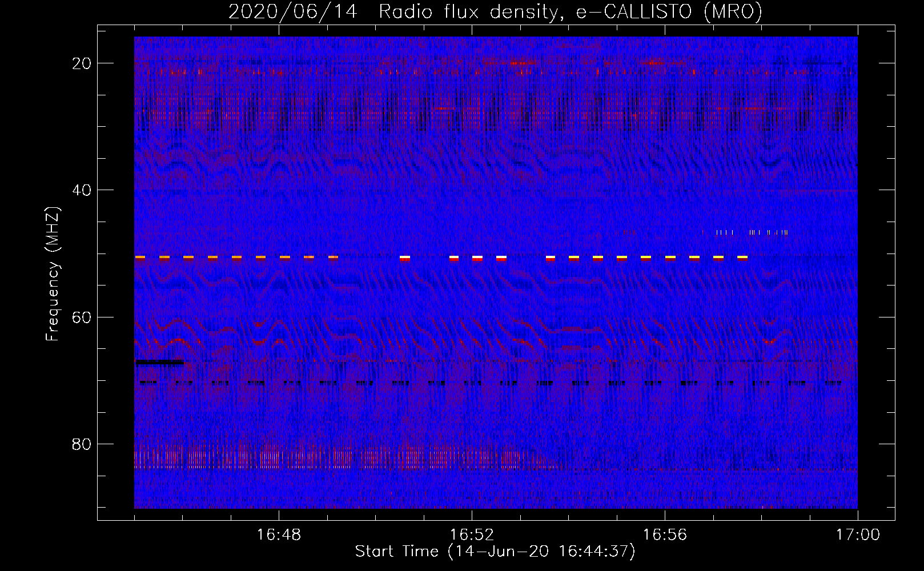The width and height of the screenshot is (924, 571).
Task: Click the 80 MHz frequency tick label
Action: pos(82,444)
